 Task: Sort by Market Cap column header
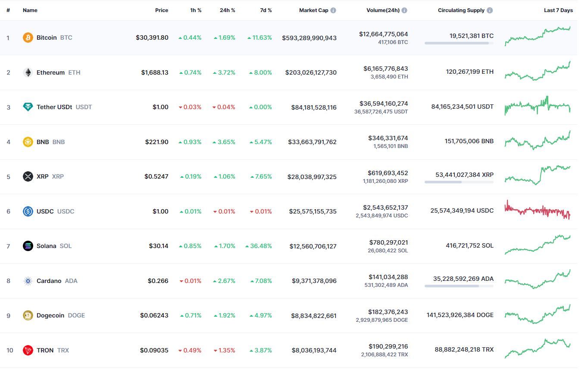point(314,10)
